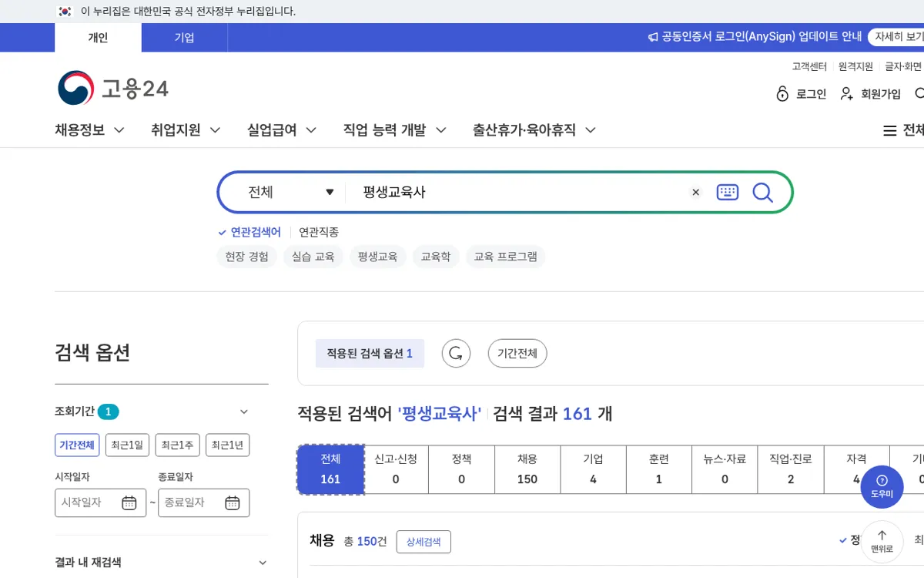Select the 최근1주 period button

(x=177, y=445)
